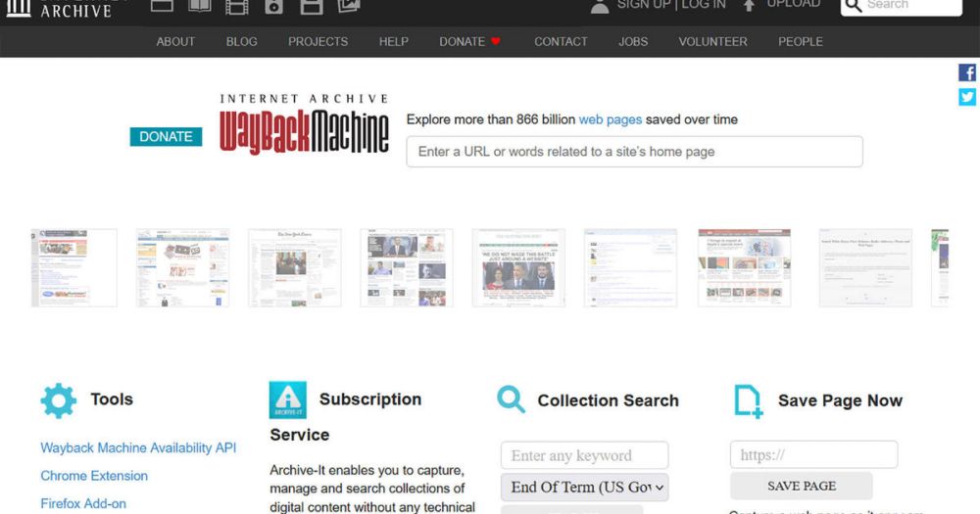Open CONTACT page link
Viewport: 980px width, 514px height.
pyautogui.click(x=561, y=42)
